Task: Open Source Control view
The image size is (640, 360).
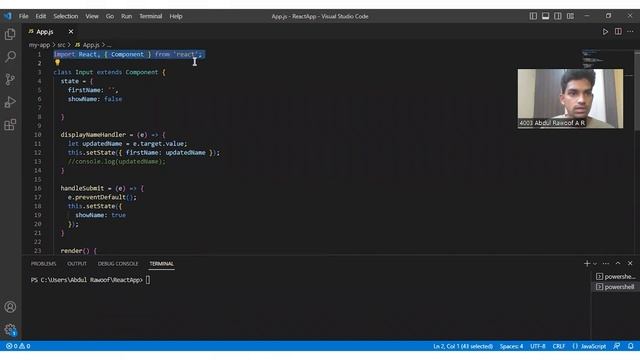Action: pyautogui.click(x=10, y=79)
